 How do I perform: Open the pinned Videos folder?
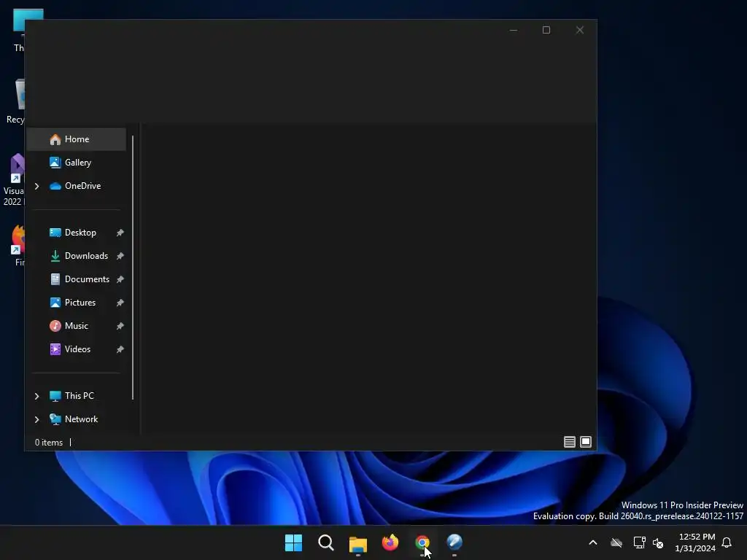point(76,349)
